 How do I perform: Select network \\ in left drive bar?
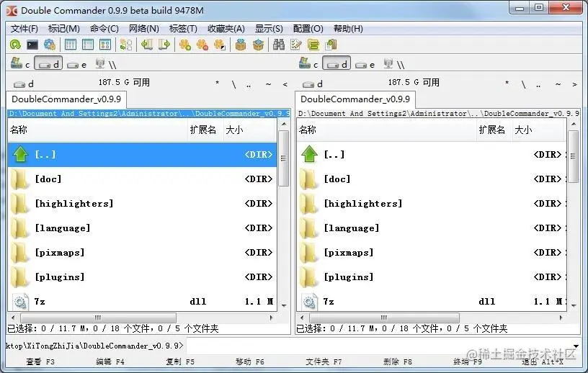[x=105, y=64]
